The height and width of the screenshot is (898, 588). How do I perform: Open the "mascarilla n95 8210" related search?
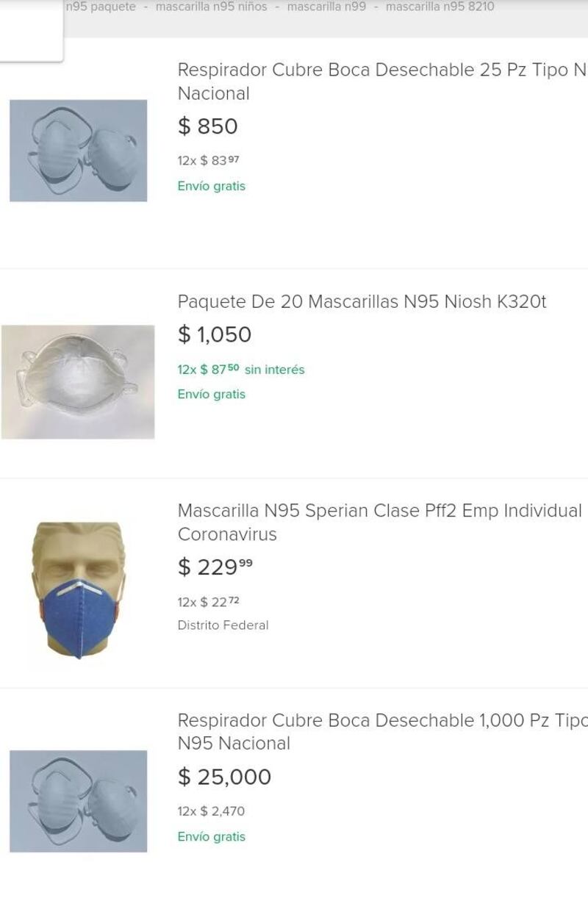point(440,7)
